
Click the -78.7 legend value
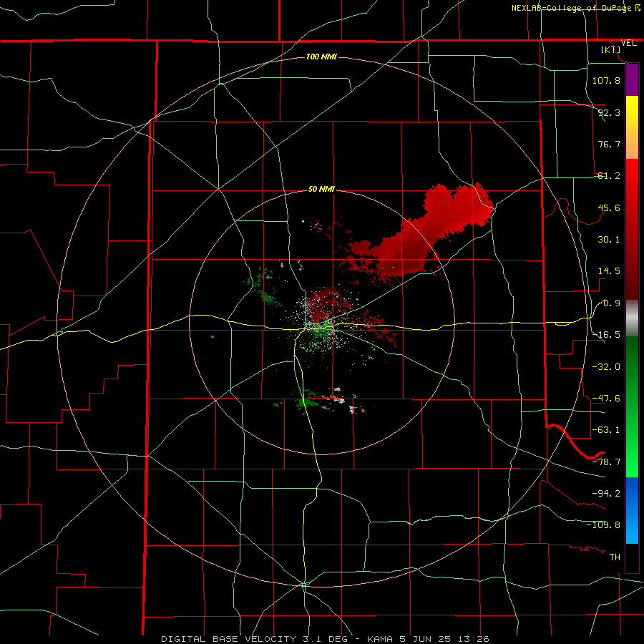coord(606,462)
